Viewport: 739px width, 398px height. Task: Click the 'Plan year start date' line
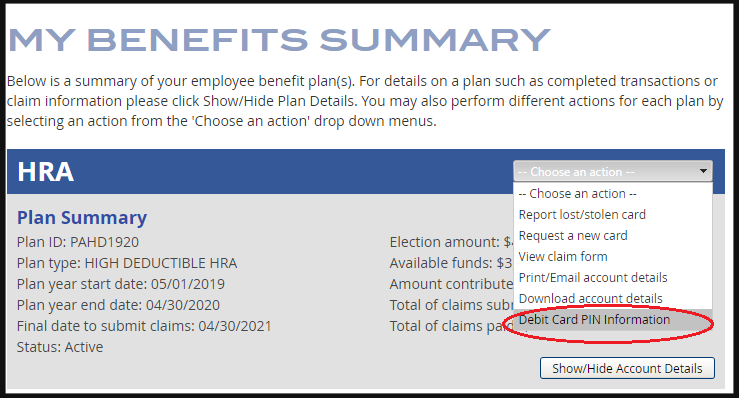coord(121,284)
